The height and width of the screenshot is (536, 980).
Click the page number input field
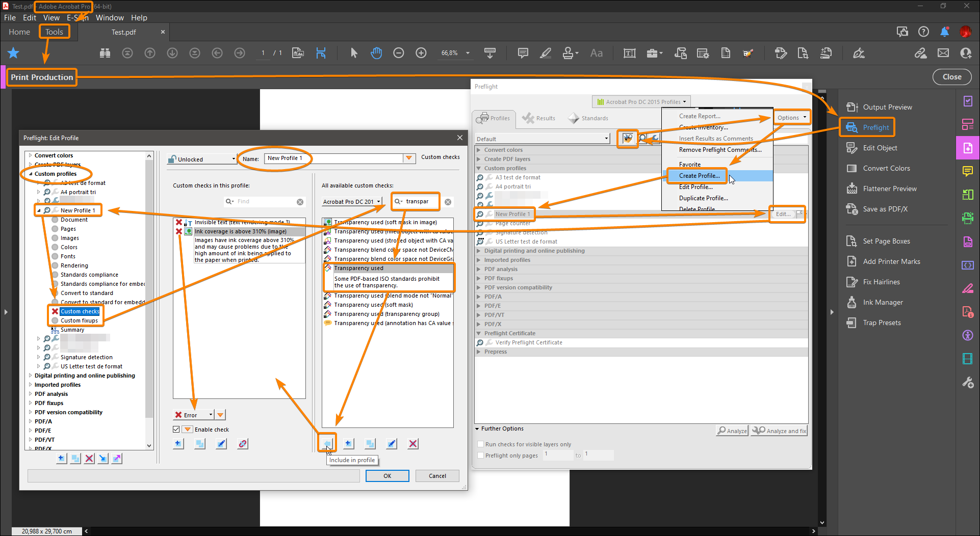point(262,52)
